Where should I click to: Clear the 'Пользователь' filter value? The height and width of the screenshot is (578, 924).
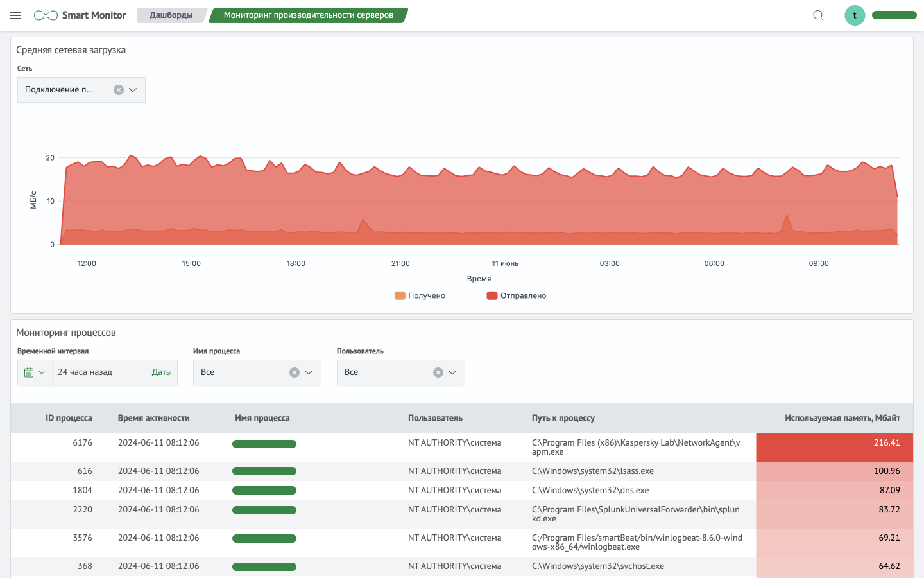coord(438,372)
